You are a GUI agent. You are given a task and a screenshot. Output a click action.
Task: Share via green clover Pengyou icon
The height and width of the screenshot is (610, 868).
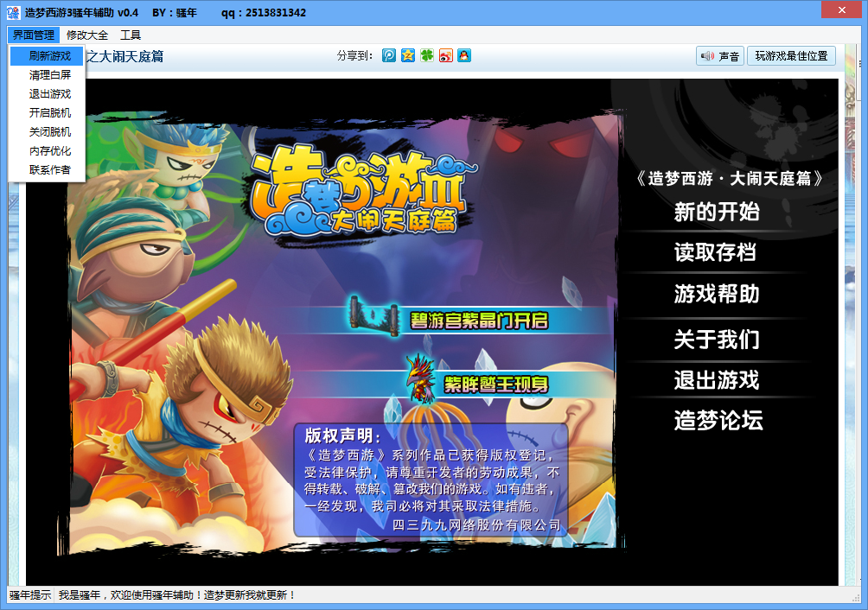[x=427, y=55]
